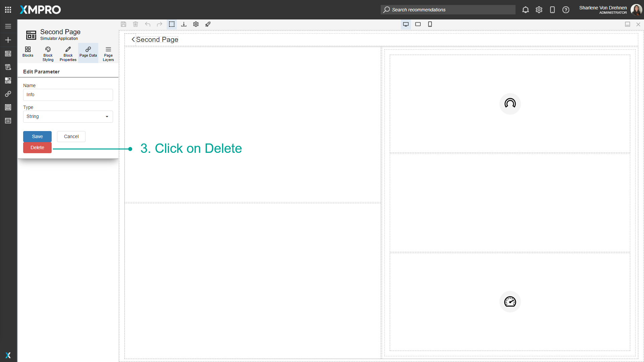
Task: Go back using the Second Page breadcrumb chevron
Action: coord(133,39)
